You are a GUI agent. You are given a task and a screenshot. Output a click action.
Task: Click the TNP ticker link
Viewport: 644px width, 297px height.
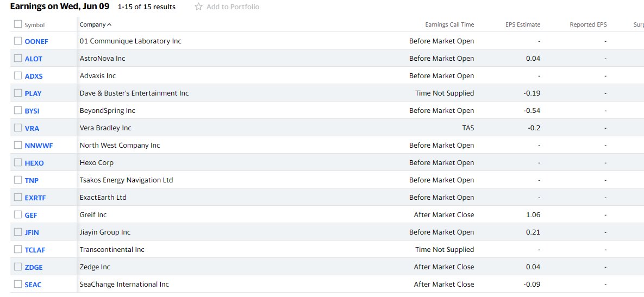point(32,180)
